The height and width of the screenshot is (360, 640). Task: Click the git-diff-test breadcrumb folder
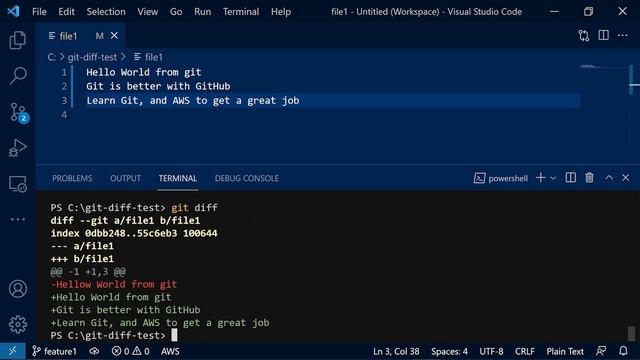click(92, 57)
